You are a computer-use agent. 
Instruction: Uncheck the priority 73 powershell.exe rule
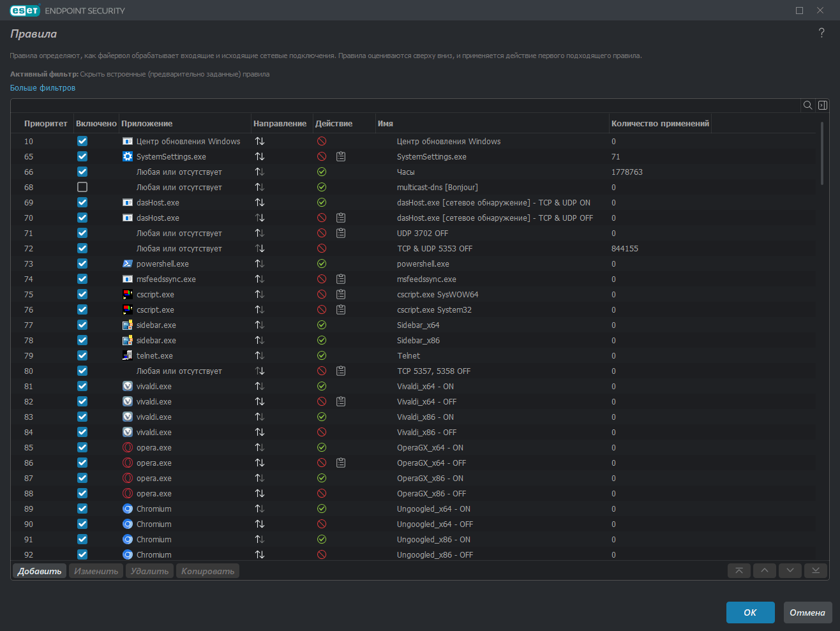point(82,264)
